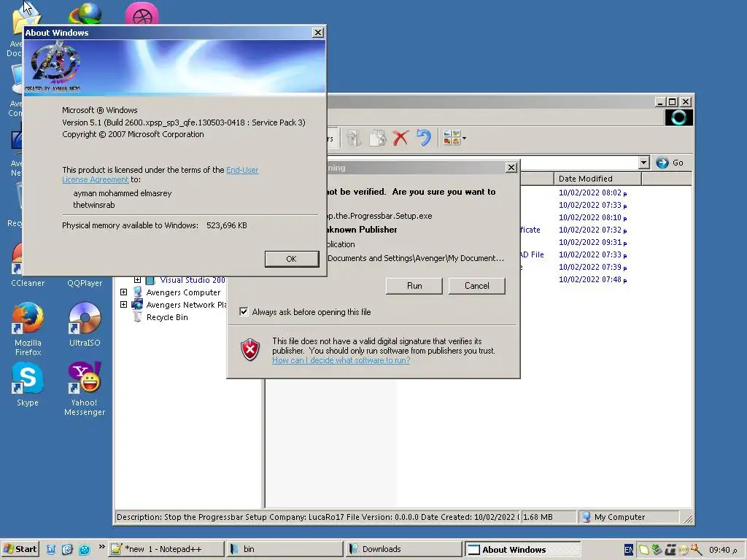Screen dimensions: 747x560
Task: Click the date 10/02/2022 08:02
Action: 592,192
